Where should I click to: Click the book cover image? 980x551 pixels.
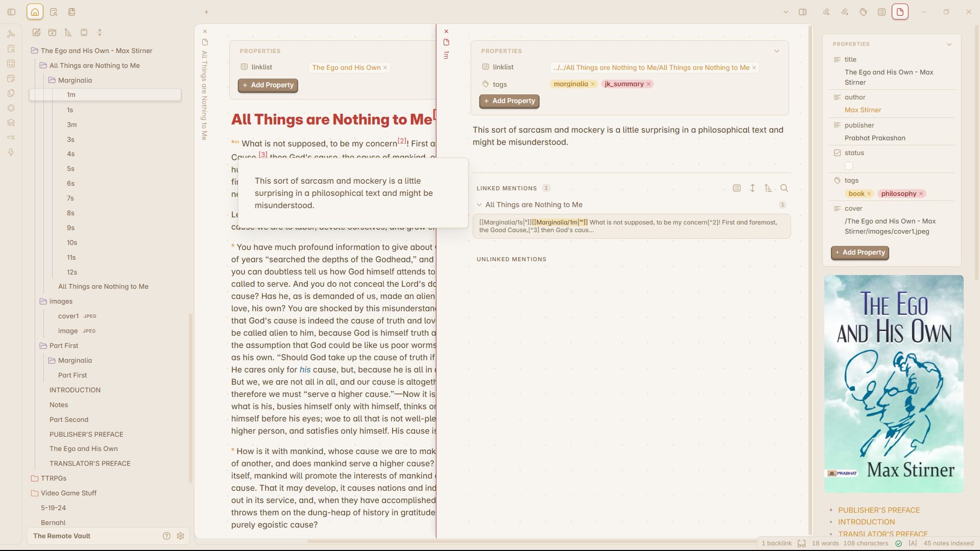(x=894, y=384)
